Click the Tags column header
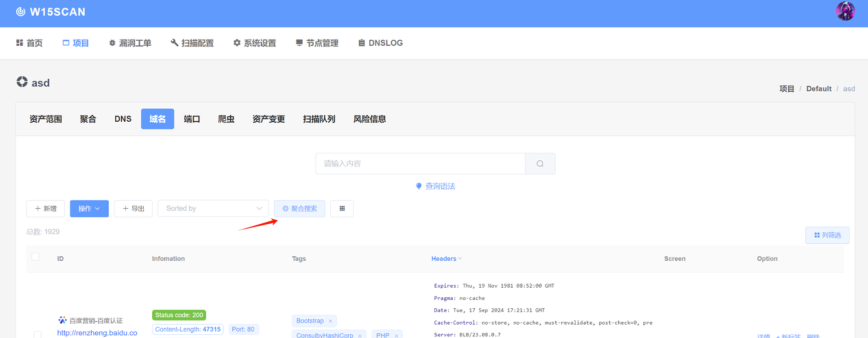868x338 pixels. point(299,259)
